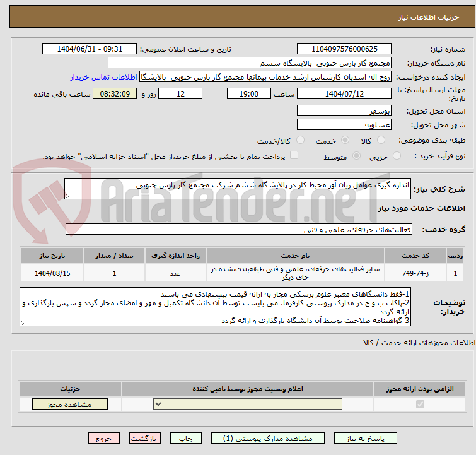Click the 'مشاهده مجوز' button
476x455 pixels.
point(70,405)
